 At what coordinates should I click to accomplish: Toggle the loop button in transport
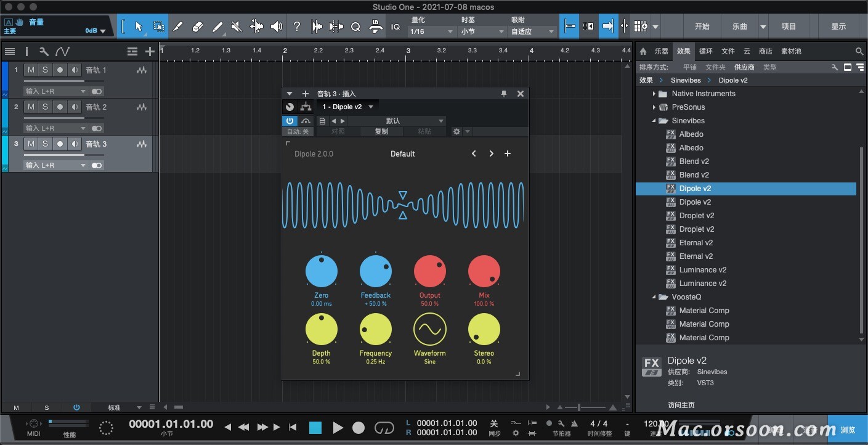pos(384,427)
